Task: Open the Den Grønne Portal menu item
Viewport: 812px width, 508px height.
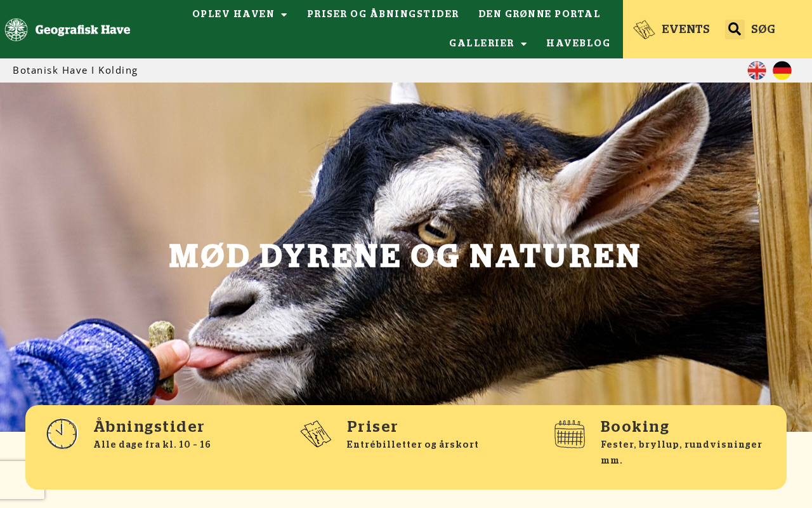Action: [539, 14]
